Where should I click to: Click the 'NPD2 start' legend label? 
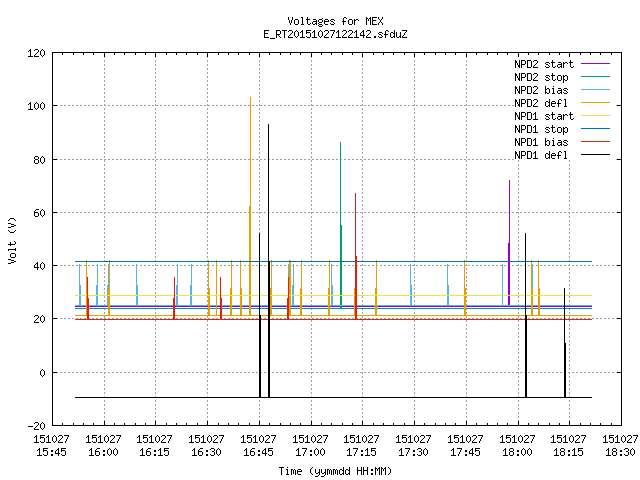coord(544,64)
